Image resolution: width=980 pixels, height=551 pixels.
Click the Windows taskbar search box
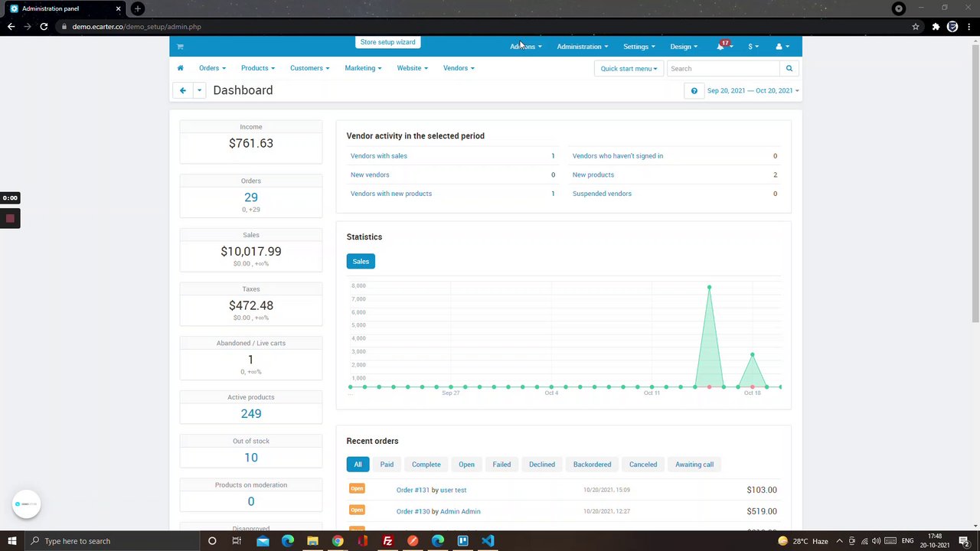pos(112,541)
